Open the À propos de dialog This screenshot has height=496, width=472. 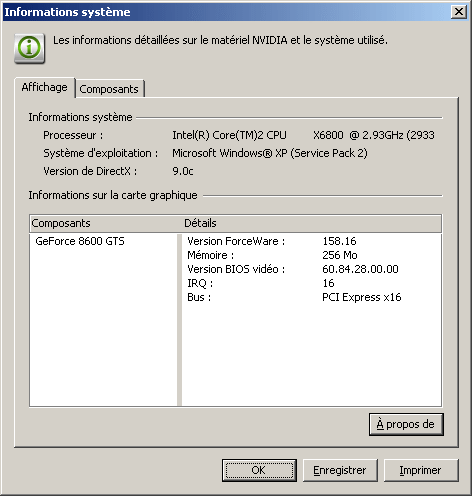point(406,424)
